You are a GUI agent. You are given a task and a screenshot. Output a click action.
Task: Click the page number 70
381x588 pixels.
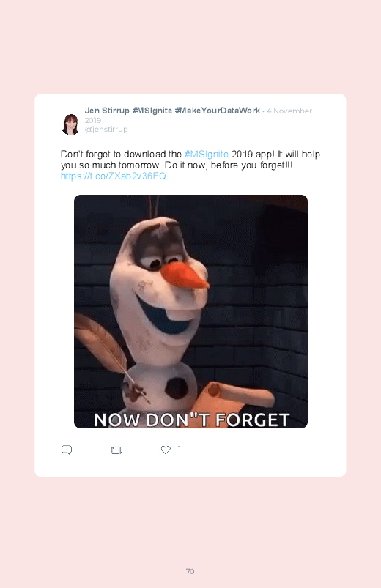[x=190, y=571]
